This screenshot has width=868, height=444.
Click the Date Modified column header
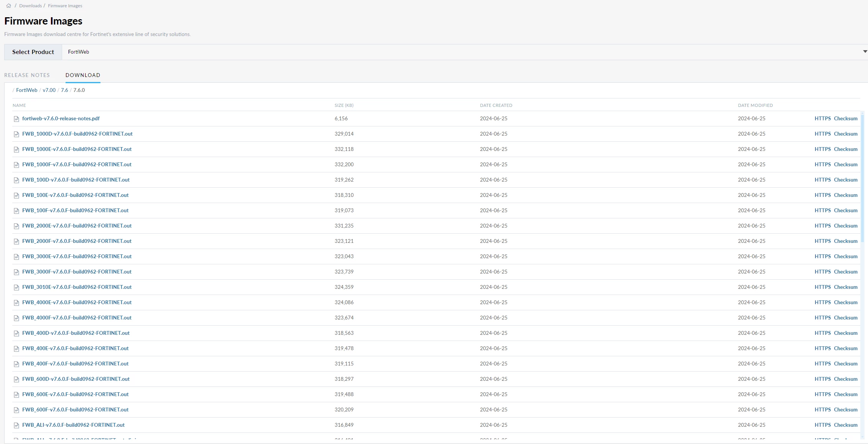coord(755,105)
